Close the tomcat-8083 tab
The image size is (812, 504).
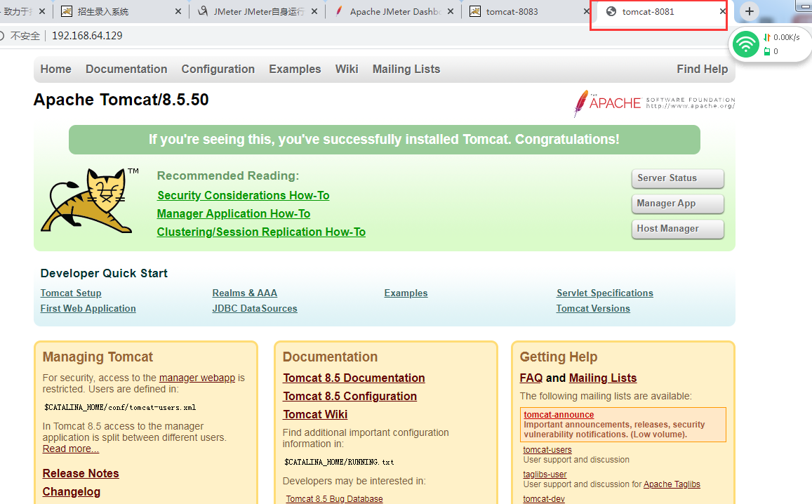pos(586,11)
